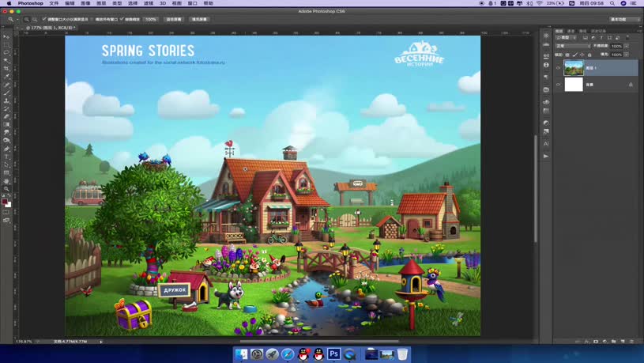Open zoom tool preset picker arrow
This screenshot has width=644, height=363.
17,19
